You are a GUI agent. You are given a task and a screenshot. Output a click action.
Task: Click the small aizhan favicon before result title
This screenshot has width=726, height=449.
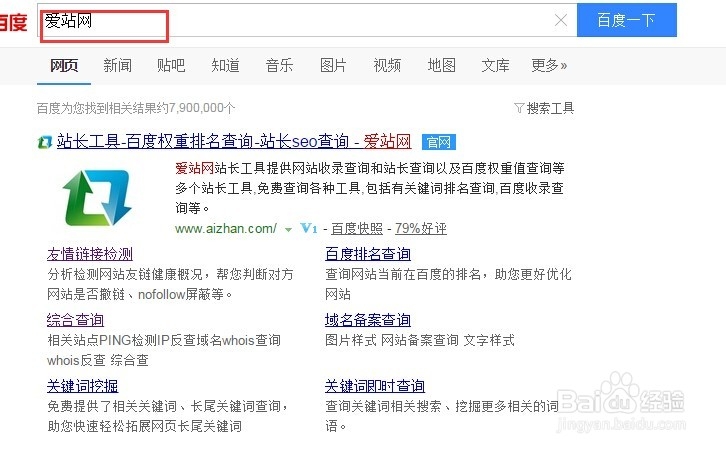(x=44, y=142)
